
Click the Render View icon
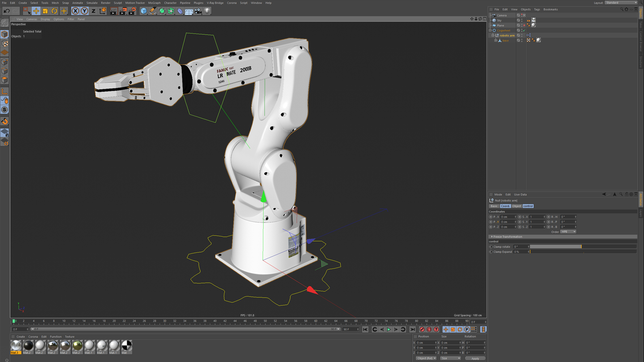[x=113, y=11]
